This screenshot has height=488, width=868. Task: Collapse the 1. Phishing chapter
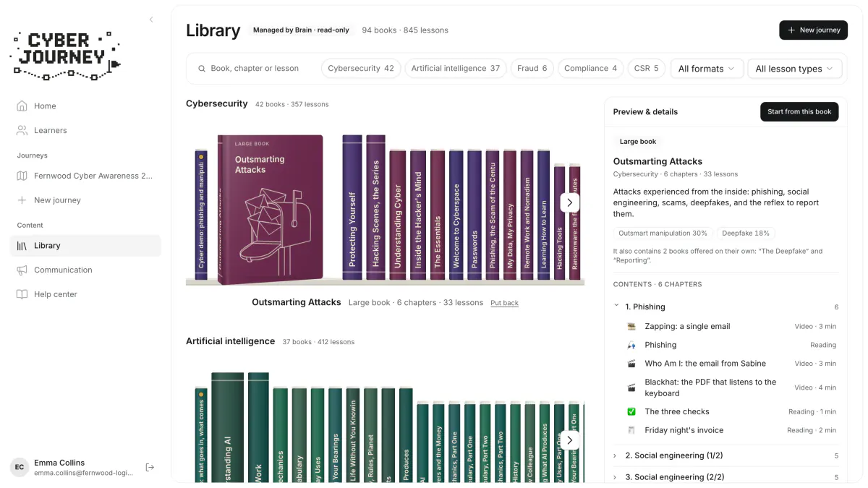tap(726, 307)
